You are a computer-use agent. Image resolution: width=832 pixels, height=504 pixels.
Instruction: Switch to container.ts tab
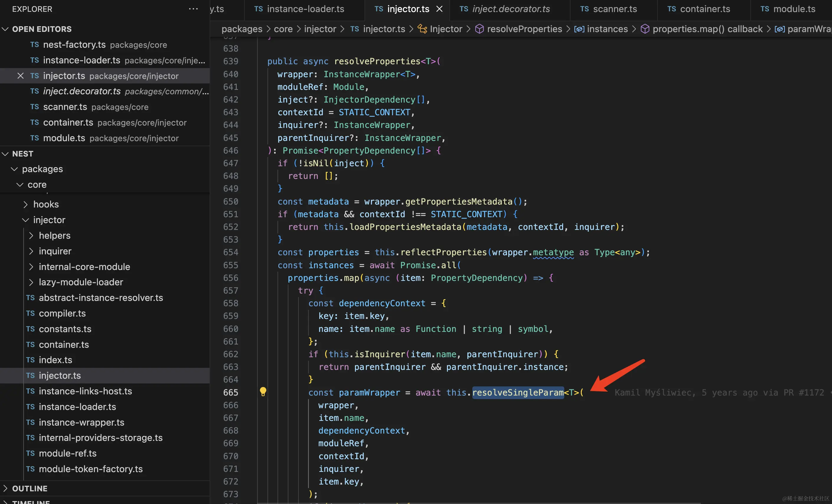[704, 9]
